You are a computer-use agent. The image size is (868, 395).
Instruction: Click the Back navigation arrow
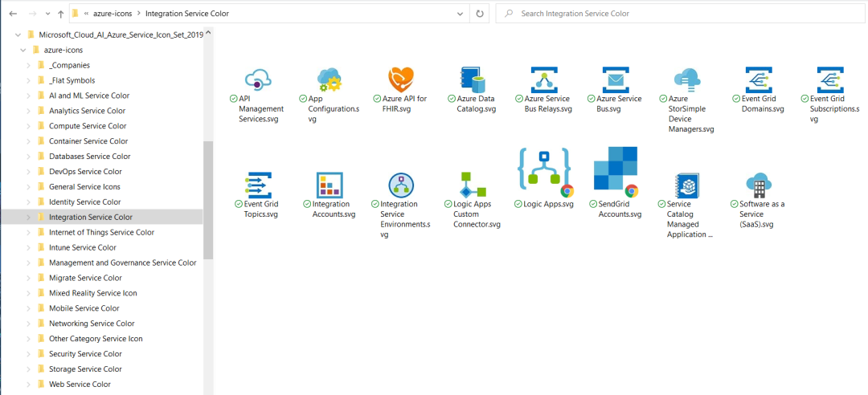[x=14, y=14]
